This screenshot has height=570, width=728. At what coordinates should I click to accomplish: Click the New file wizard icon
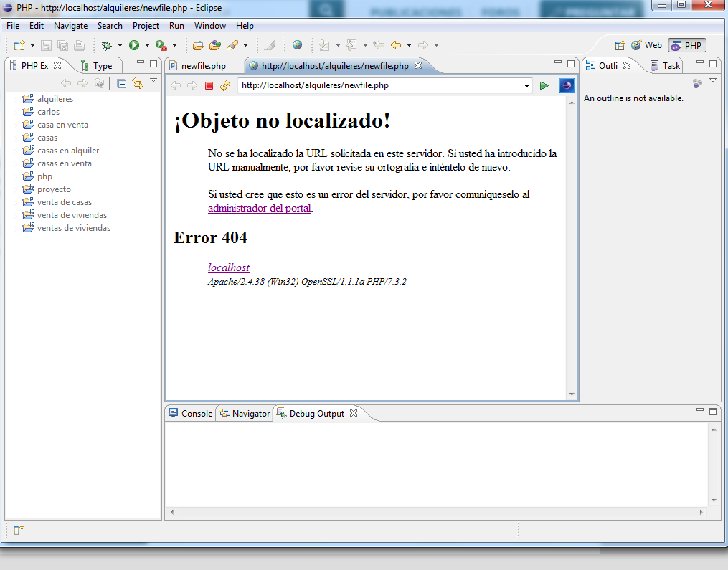(19, 45)
